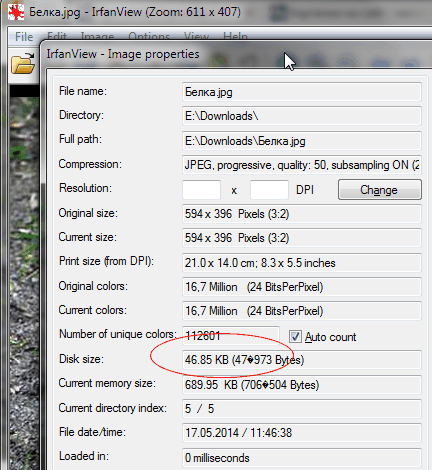Screen dimensions: 432x470
Task: Click the File name field Белка.jpg
Action: pyautogui.click(x=302, y=92)
